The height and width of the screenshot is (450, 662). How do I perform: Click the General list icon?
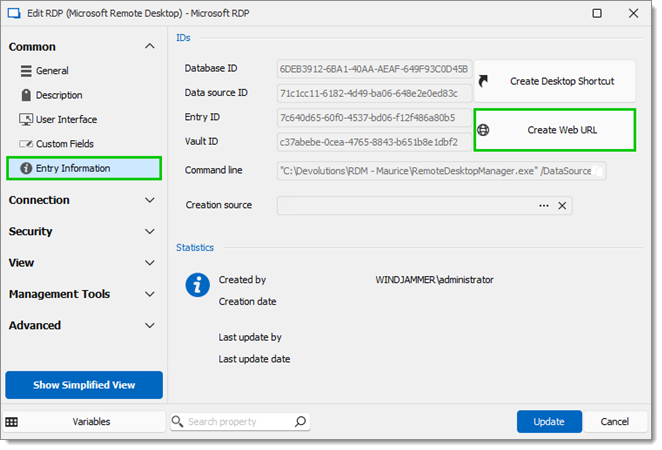coord(26,71)
